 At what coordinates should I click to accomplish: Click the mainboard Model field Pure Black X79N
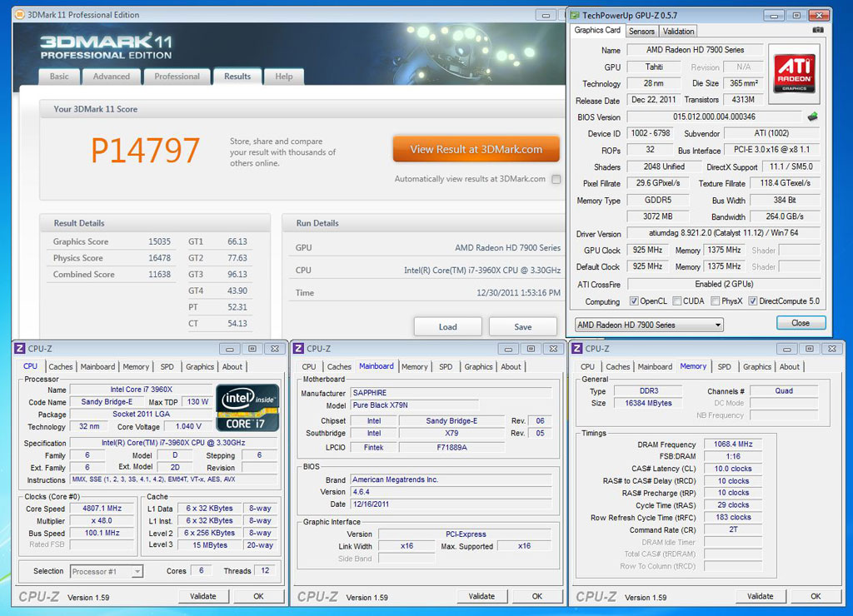pos(415,405)
